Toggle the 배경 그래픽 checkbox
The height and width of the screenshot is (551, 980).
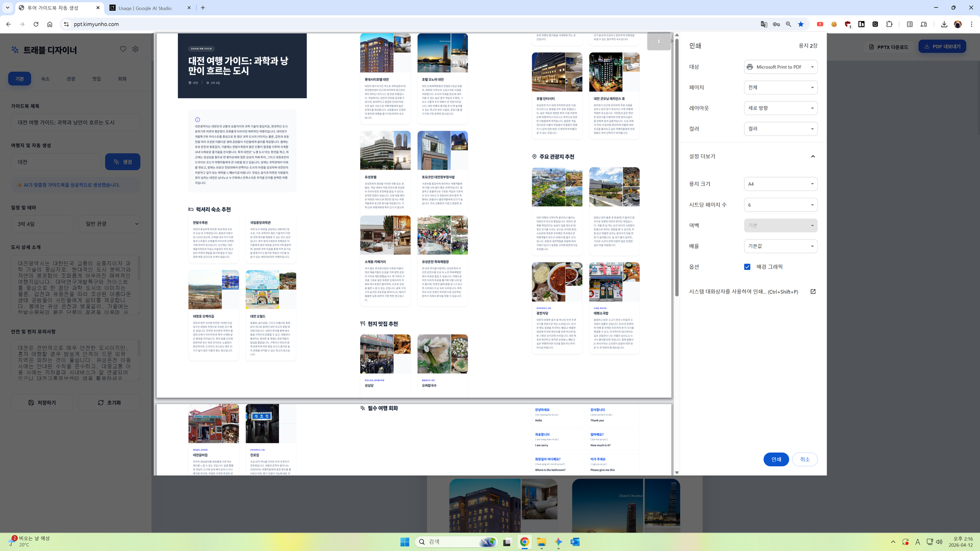[x=747, y=267]
